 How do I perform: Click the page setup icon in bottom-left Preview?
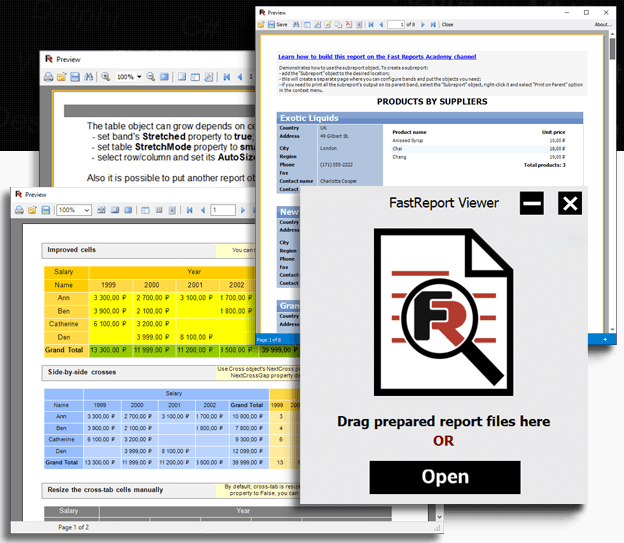click(172, 210)
